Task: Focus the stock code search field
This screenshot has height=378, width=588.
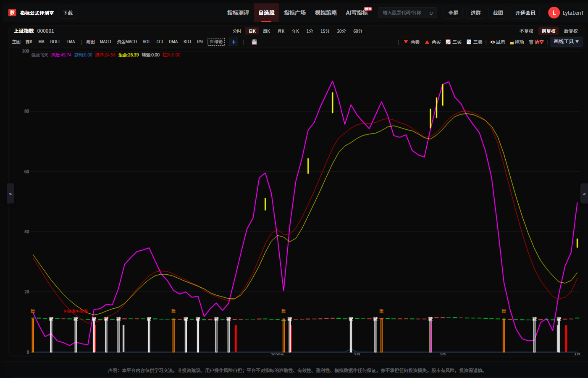Action: (407, 13)
